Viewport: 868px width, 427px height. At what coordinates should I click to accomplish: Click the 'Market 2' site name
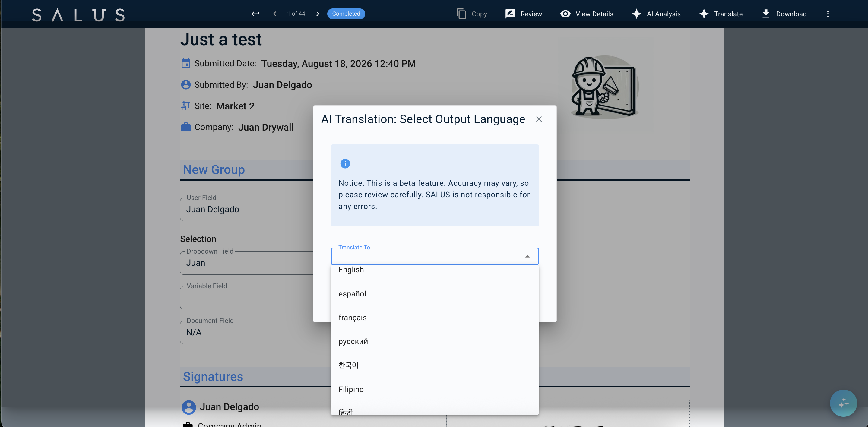(235, 106)
